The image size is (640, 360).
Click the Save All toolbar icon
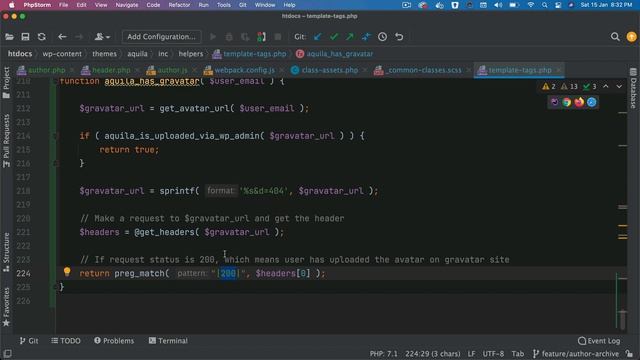25,37
